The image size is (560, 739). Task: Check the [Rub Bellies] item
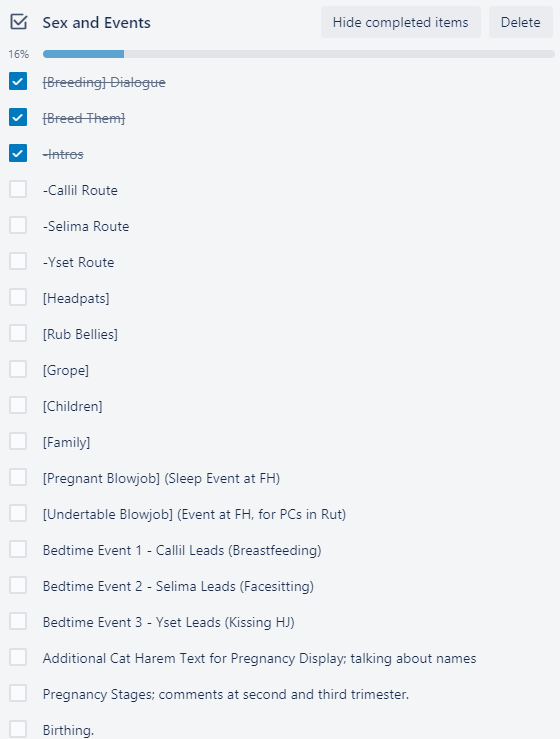18,333
